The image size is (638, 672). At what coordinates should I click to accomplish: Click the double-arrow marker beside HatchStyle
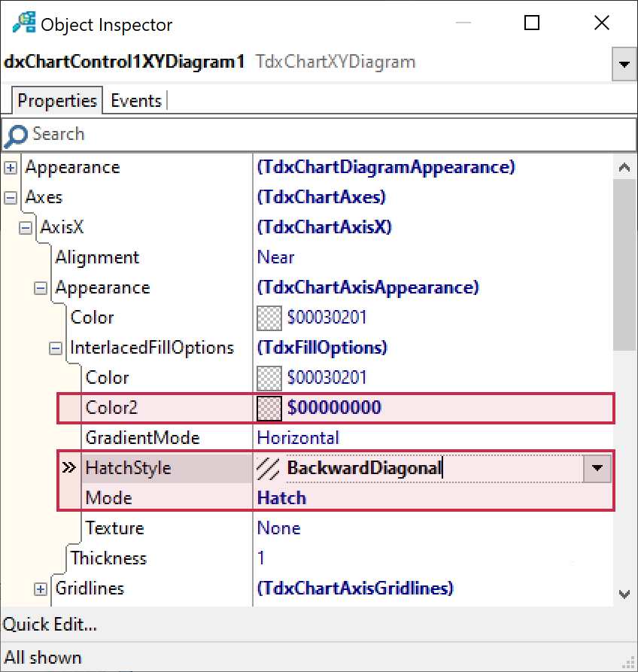(67, 467)
